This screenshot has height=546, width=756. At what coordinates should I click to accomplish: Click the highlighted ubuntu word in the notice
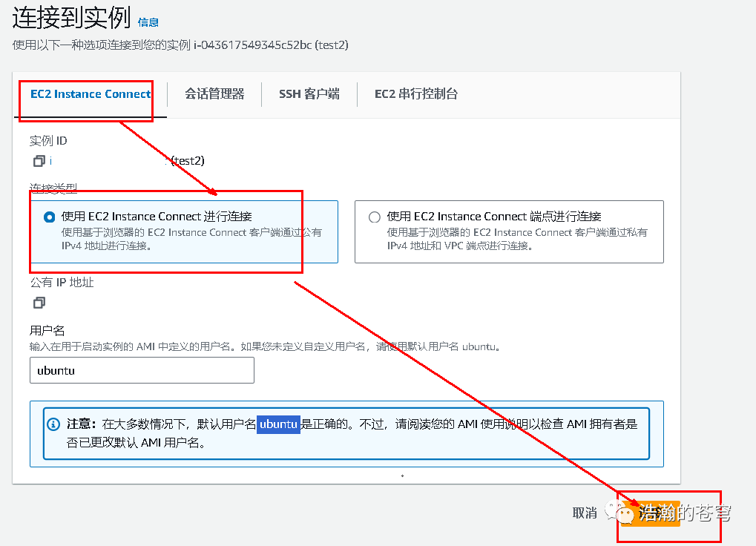click(x=278, y=424)
